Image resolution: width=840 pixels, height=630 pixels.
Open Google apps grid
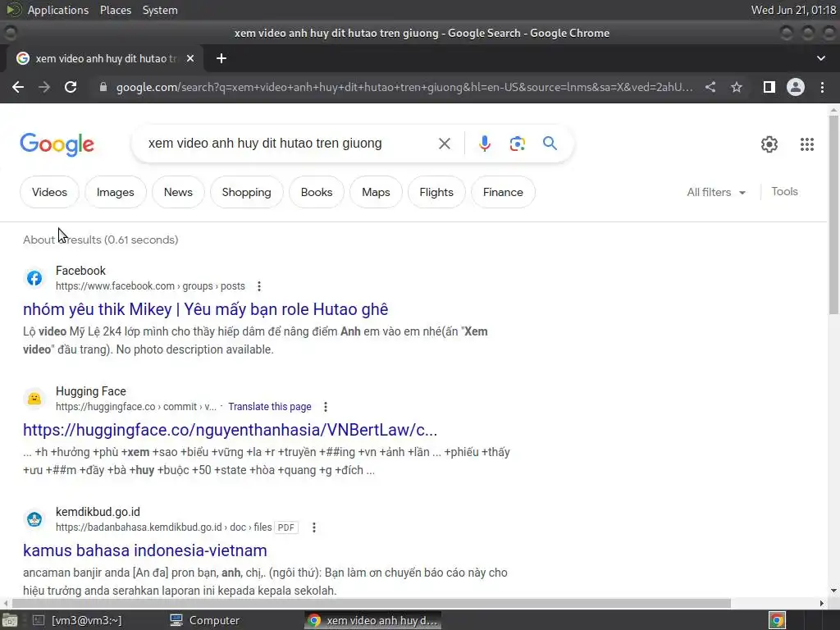click(x=807, y=144)
